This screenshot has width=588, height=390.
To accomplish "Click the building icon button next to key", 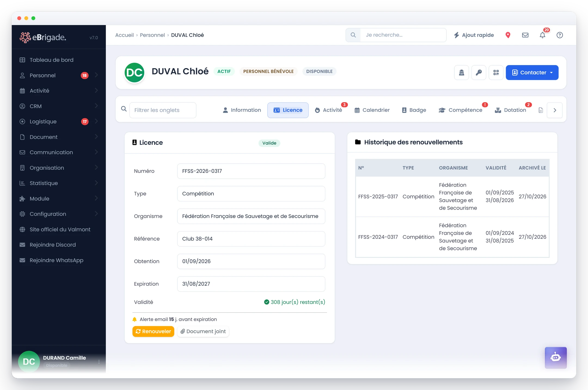I will [461, 72].
